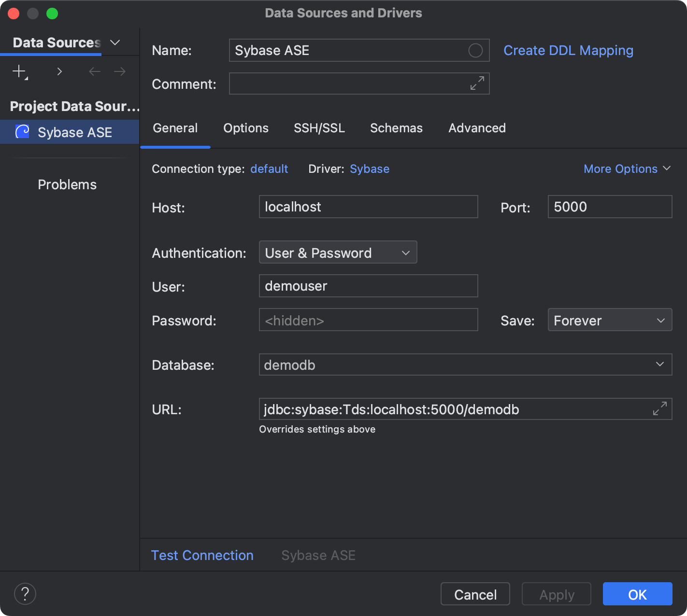Click the back navigation arrow
The height and width of the screenshot is (616, 687).
pyautogui.click(x=94, y=71)
